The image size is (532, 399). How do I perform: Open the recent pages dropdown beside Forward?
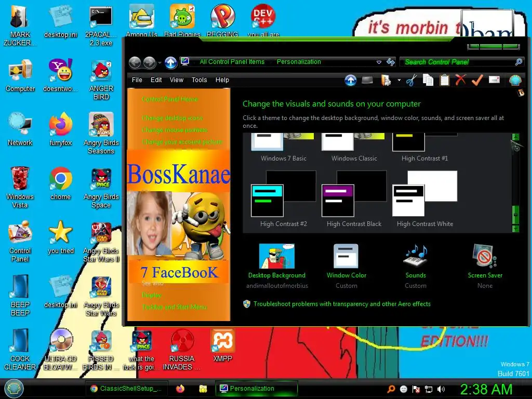[x=159, y=63]
